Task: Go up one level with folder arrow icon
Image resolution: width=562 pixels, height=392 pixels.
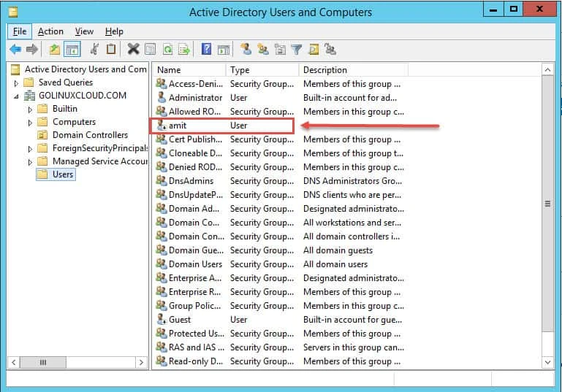Action: click(55, 50)
